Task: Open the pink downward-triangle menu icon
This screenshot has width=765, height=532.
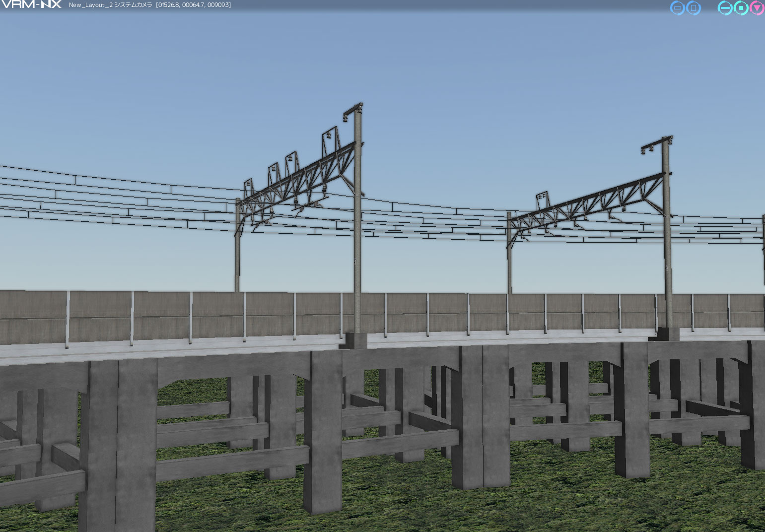Action: coord(757,8)
